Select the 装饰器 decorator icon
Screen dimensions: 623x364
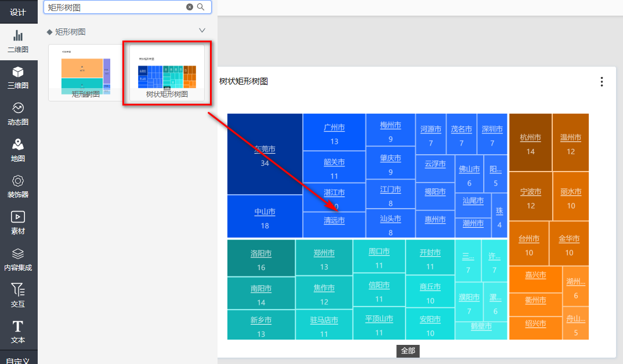click(18, 186)
